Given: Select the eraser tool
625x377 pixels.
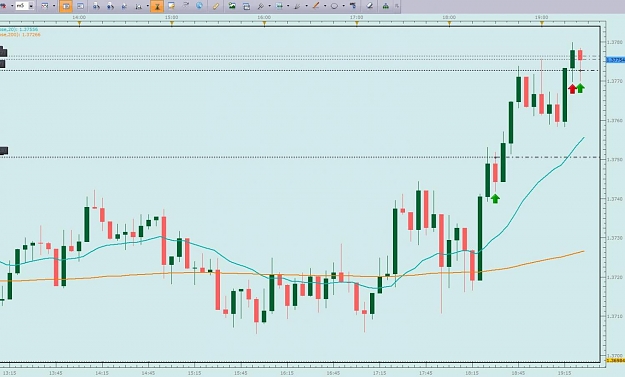Looking at the screenshot, I should click(369, 6).
